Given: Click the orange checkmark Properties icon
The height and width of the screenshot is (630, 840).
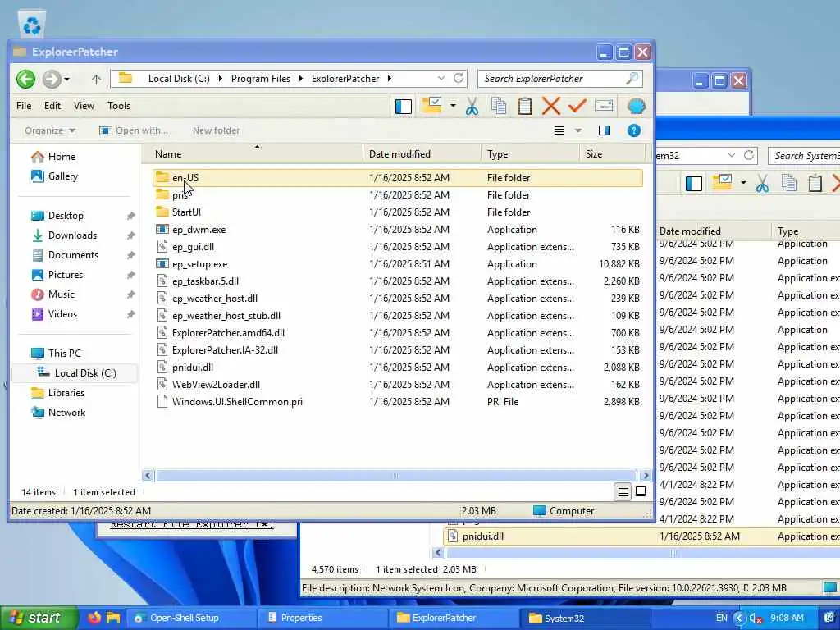Looking at the screenshot, I should tap(577, 106).
